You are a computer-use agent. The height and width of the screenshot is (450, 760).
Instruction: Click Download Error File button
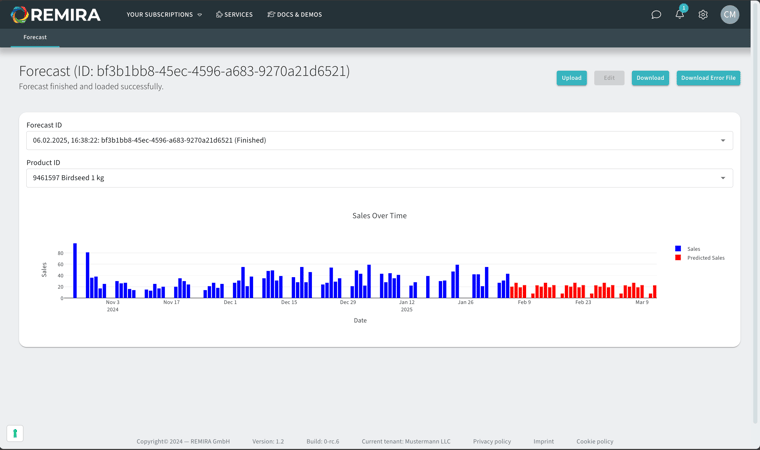708,78
